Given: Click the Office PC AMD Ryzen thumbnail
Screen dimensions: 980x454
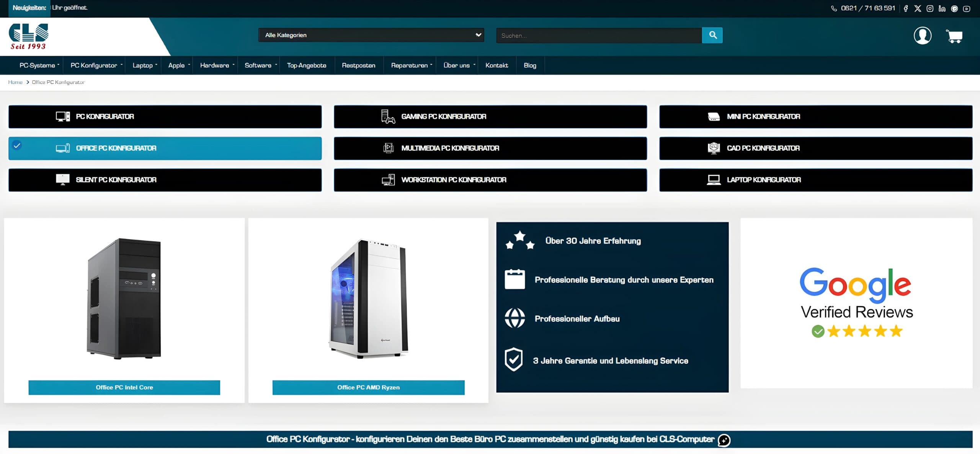Looking at the screenshot, I should 368,299.
